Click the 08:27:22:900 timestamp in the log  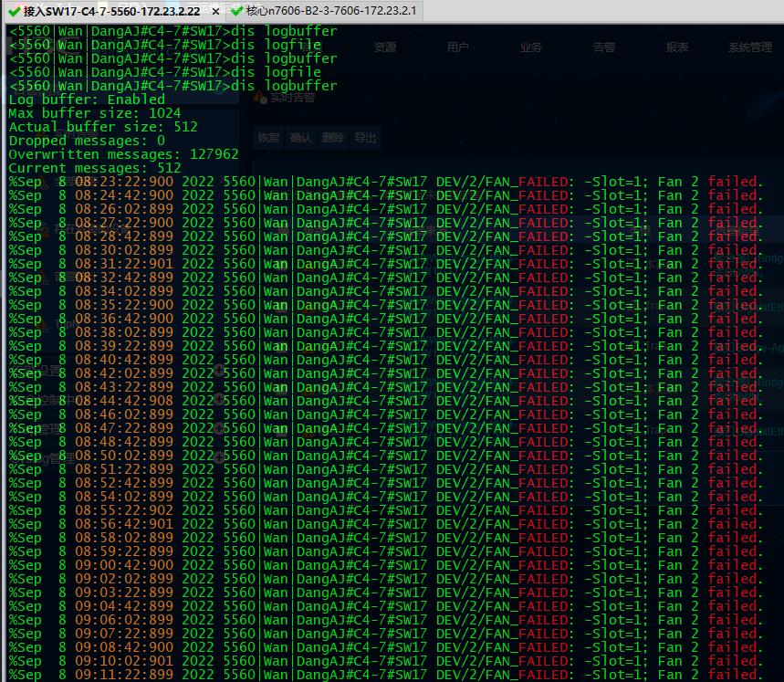coord(124,223)
